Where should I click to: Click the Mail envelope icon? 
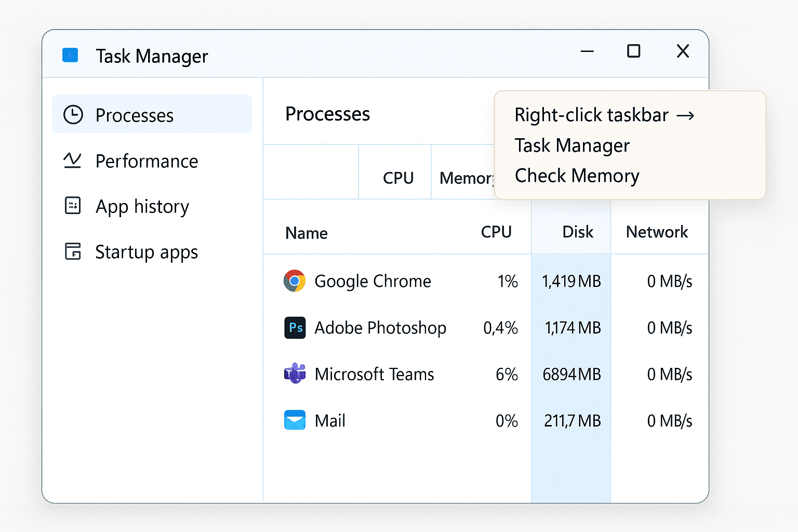[295, 420]
